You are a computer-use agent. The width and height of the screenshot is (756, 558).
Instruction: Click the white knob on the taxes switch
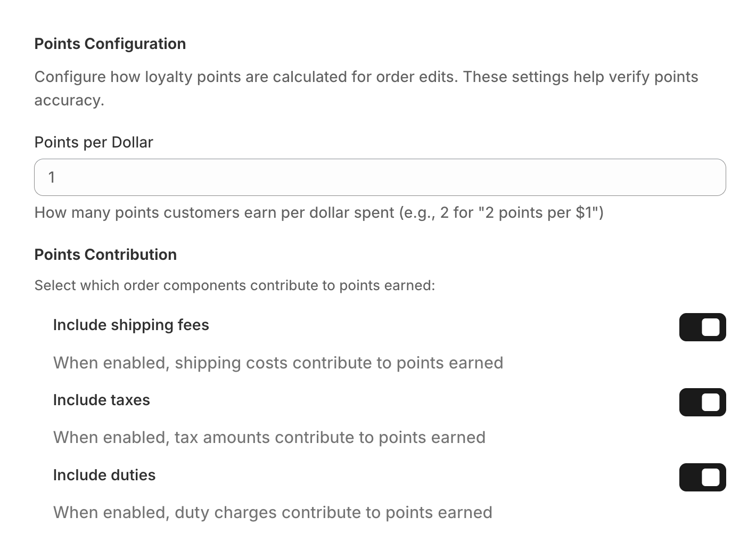click(x=710, y=402)
